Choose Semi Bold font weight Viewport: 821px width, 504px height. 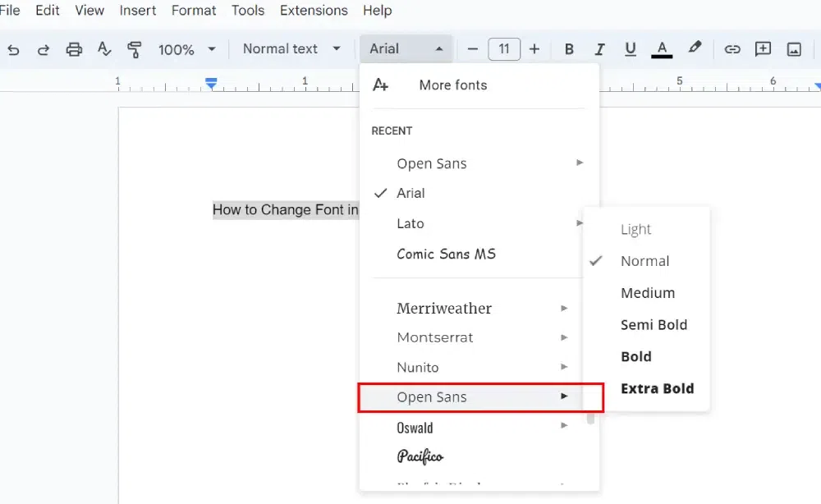(x=654, y=325)
